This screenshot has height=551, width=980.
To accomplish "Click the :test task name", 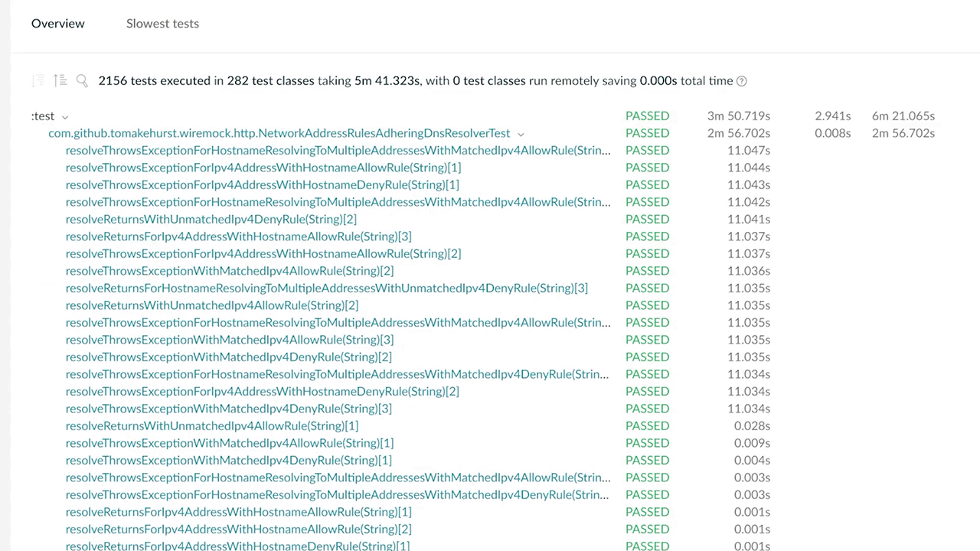I will click(x=43, y=116).
